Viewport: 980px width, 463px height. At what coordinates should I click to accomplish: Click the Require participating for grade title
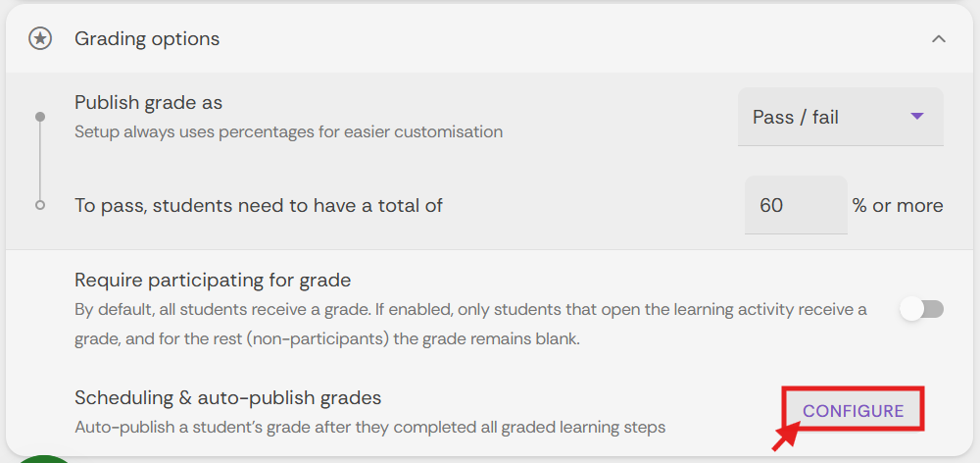(x=213, y=280)
